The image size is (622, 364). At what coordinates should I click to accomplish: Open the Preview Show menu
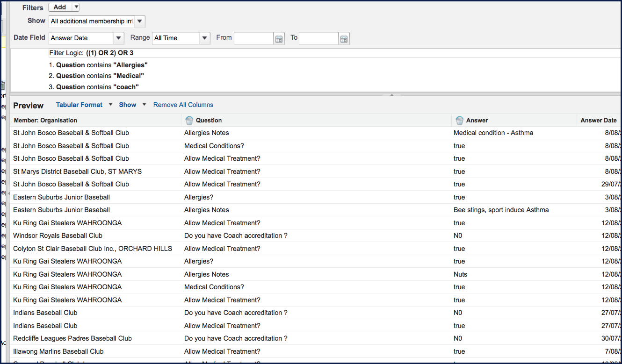click(x=128, y=105)
